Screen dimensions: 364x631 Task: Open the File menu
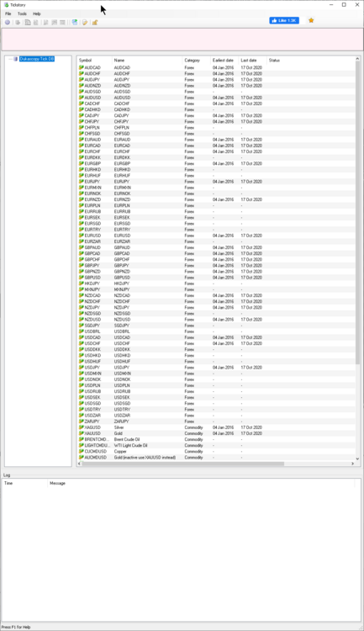pyautogui.click(x=8, y=13)
